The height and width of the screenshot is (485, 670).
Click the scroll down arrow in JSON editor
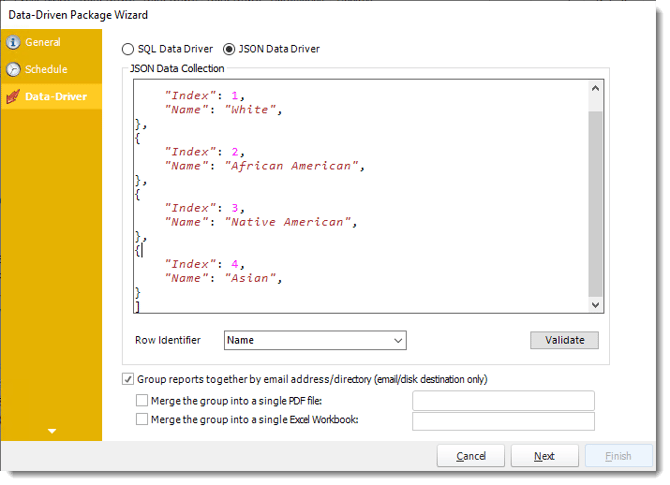[x=595, y=305]
